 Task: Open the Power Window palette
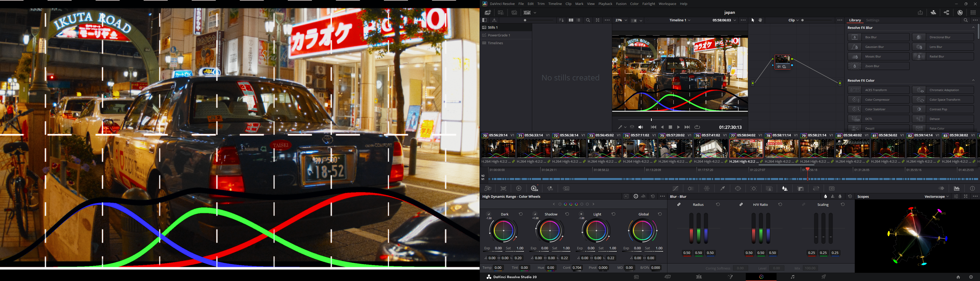point(738,188)
